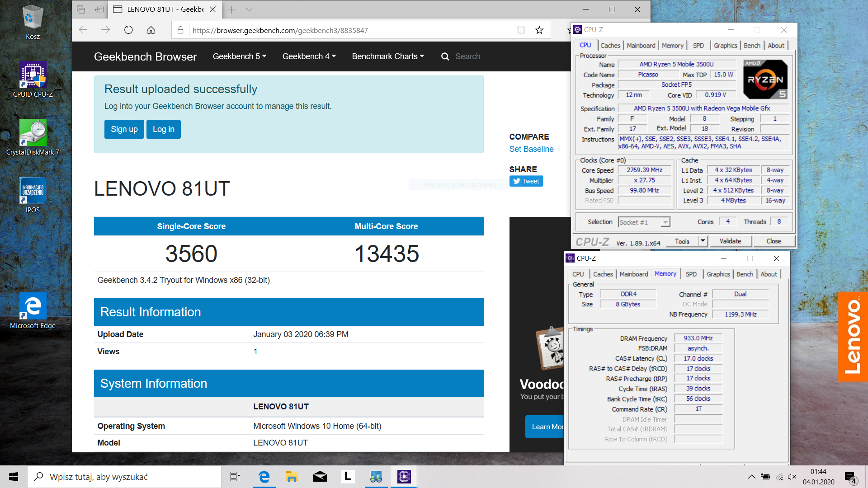Open reading view icon in address bar
The height and width of the screenshot is (488, 868).
521,30
